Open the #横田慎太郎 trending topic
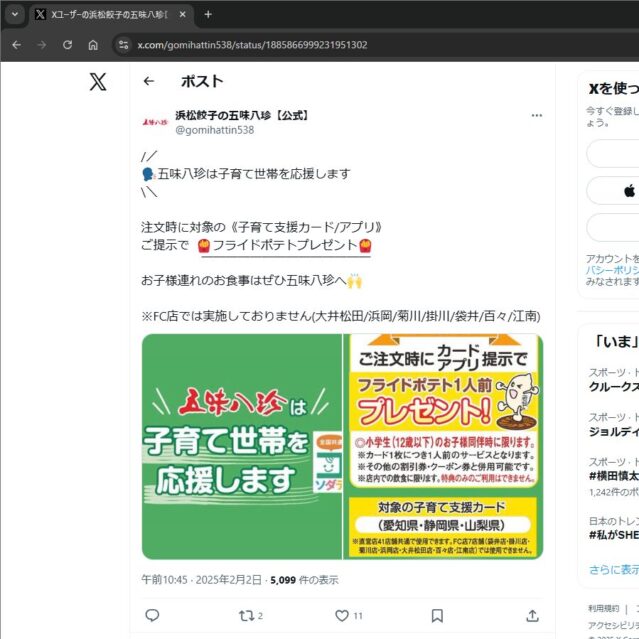The image size is (639, 639). coord(612,476)
